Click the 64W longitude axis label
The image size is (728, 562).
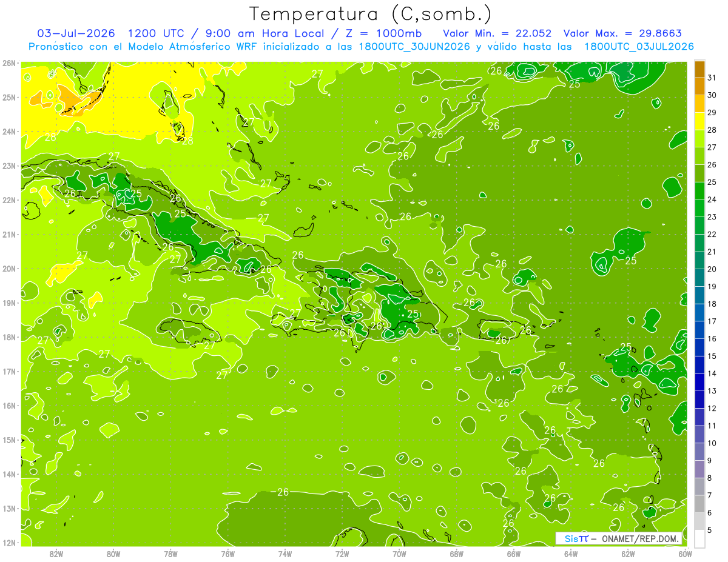[571, 554]
